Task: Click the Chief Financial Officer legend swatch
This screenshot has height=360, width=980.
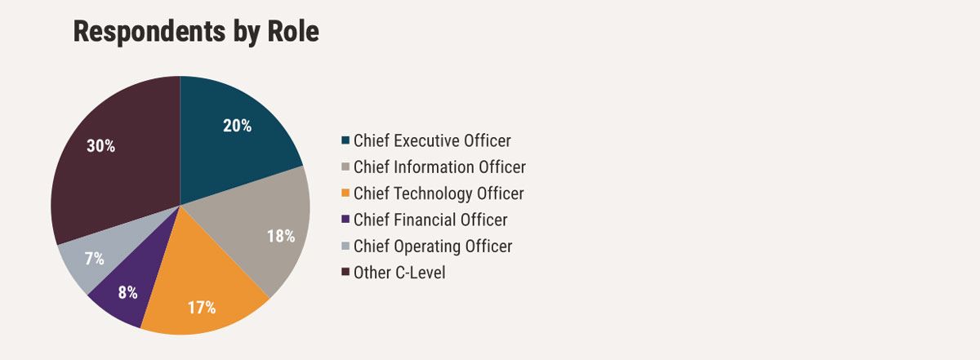Action: pos(346,220)
